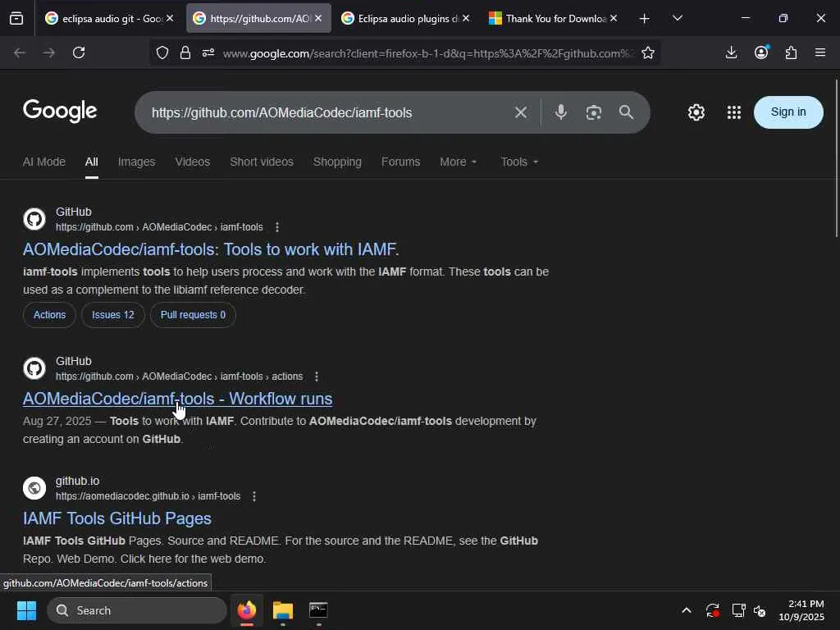Open the Firefox downloads panel
This screenshot has width=840, height=630.
click(731, 52)
